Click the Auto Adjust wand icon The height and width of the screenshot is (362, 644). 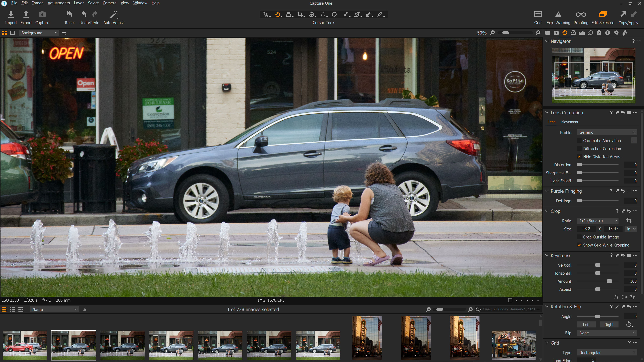[114, 14]
